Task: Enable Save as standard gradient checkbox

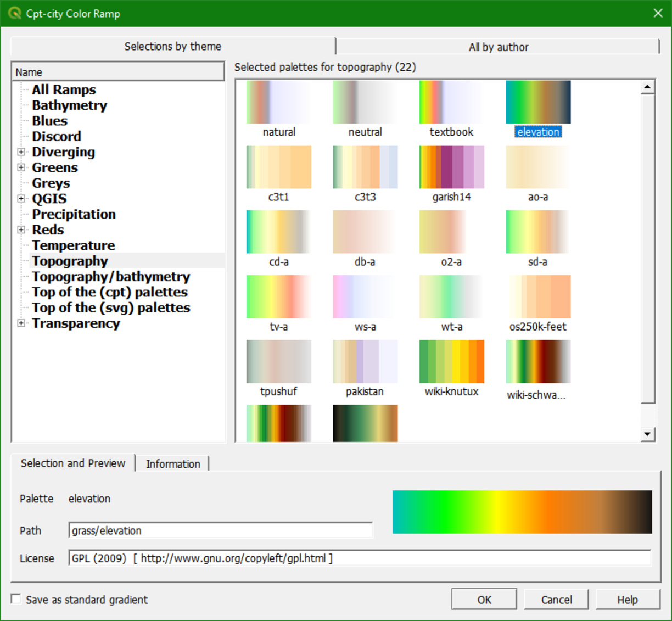Action: pyautogui.click(x=16, y=599)
